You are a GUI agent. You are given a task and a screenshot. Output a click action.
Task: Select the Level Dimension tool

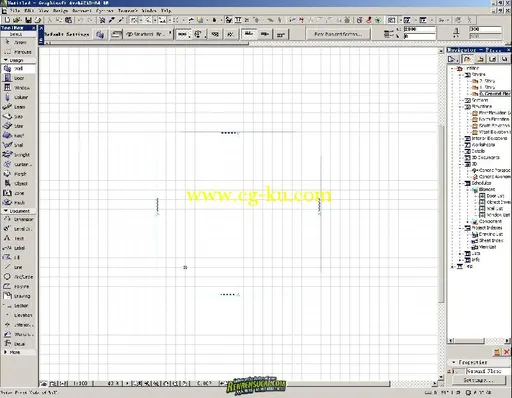coord(19,229)
